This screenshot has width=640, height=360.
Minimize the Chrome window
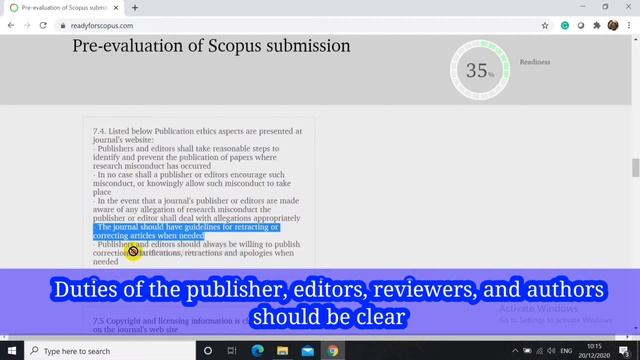click(582, 7)
